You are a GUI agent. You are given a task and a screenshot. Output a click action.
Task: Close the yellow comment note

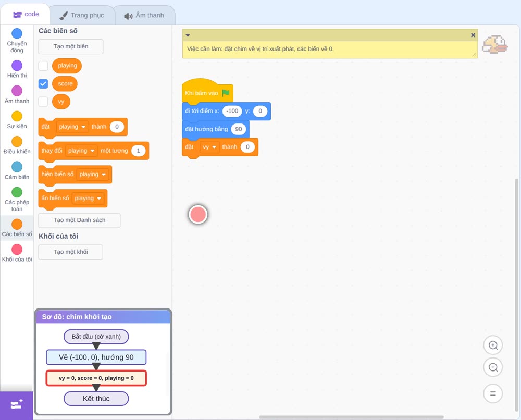point(473,35)
